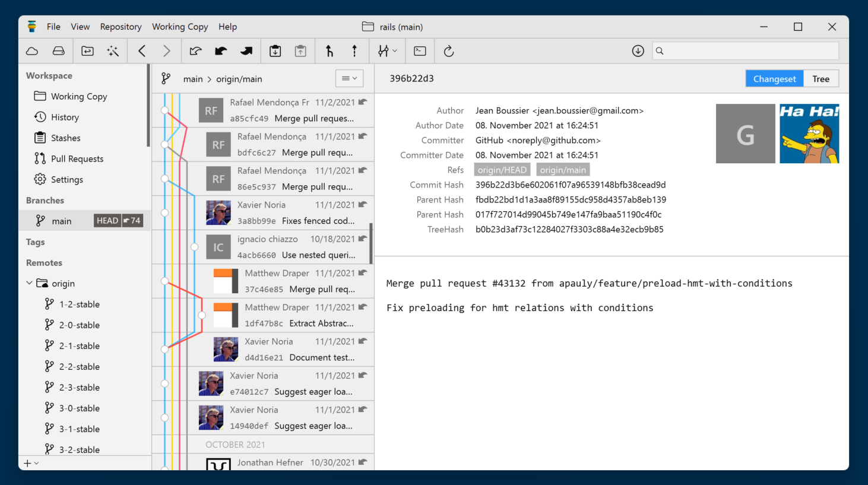
Task: Open the commit list view options dropdown
Action: pyautogui.click(x=349, y=78)
